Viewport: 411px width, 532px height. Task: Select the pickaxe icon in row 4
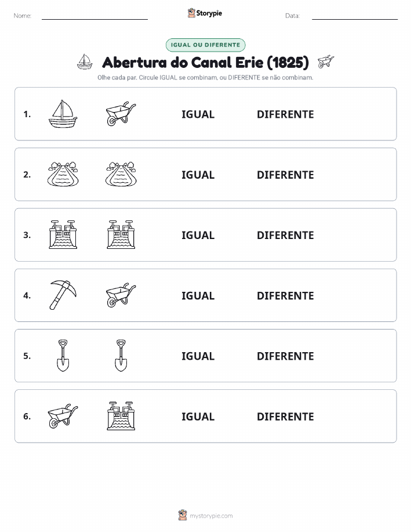(x=63, y=295)
